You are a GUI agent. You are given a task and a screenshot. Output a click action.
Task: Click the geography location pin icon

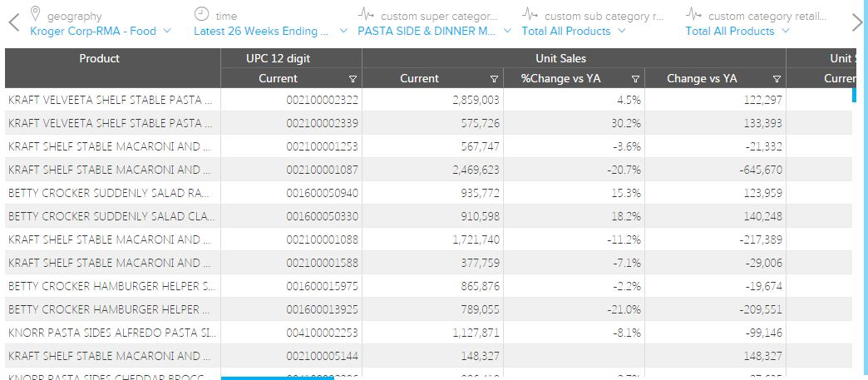(x=35, y=13)
